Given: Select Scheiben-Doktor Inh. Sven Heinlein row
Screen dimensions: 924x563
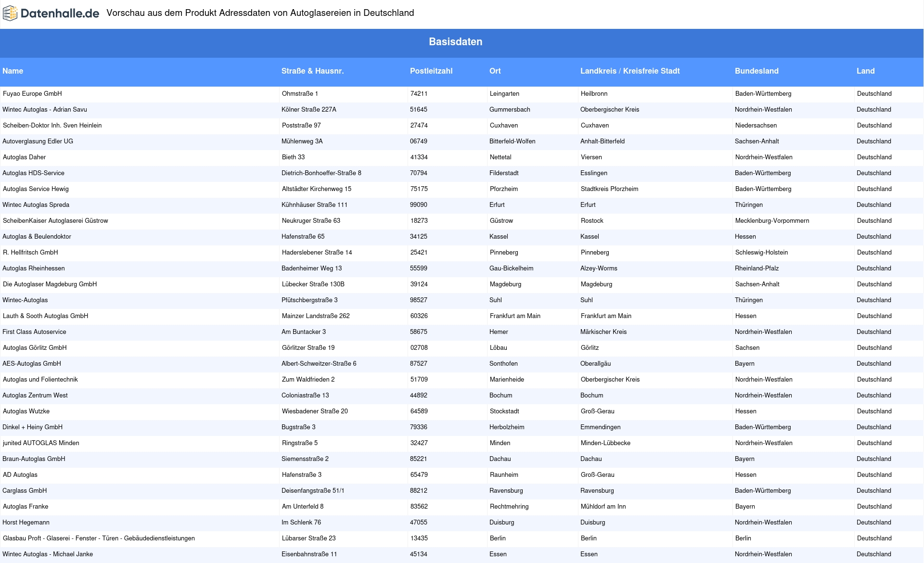Looking at the screenshot, I should click(52, 126).
